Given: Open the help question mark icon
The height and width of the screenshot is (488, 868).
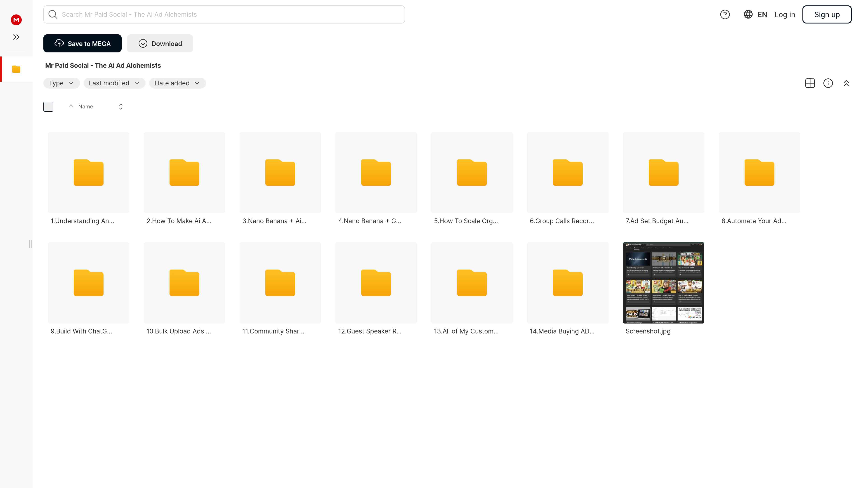Looking at the screenshot, I should click(x=725, y=14).
